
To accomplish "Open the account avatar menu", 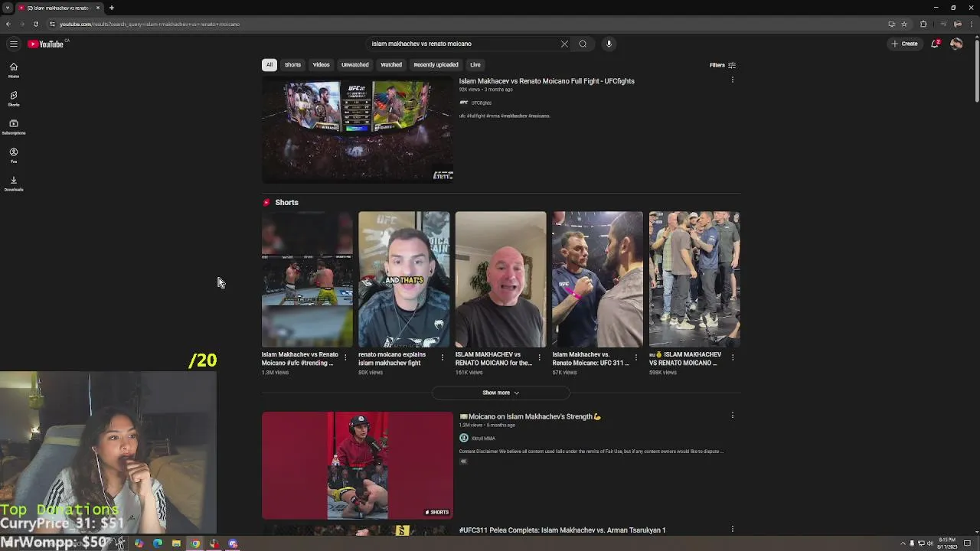I will click(x=956, y=44).
